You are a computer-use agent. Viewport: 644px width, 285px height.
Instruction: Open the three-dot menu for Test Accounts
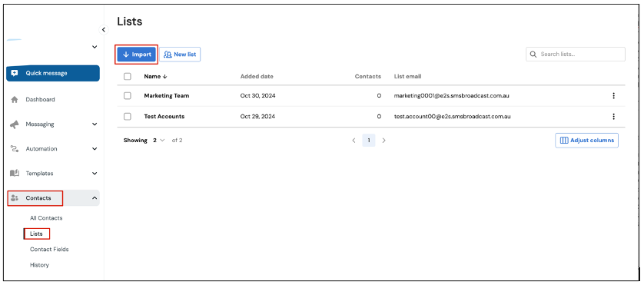click(613, 116)
